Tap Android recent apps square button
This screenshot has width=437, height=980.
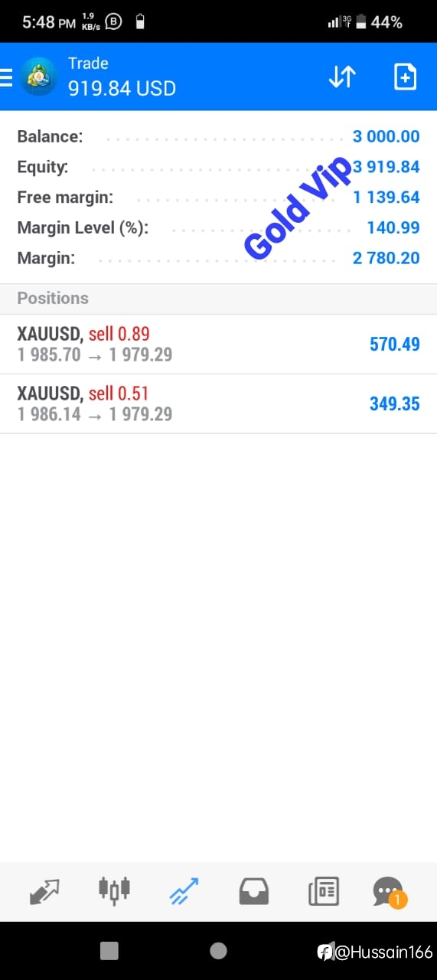[x=109, y=951]
